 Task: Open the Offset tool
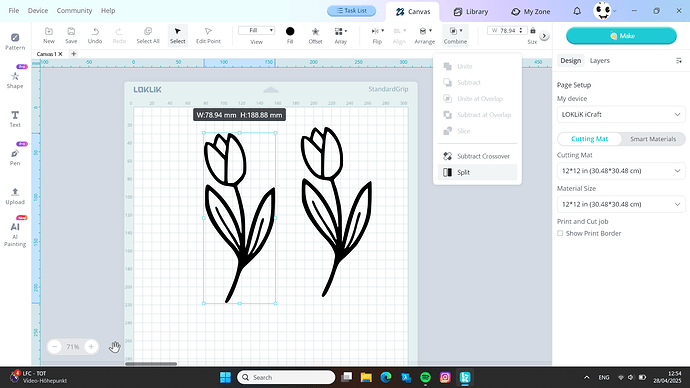315,35
